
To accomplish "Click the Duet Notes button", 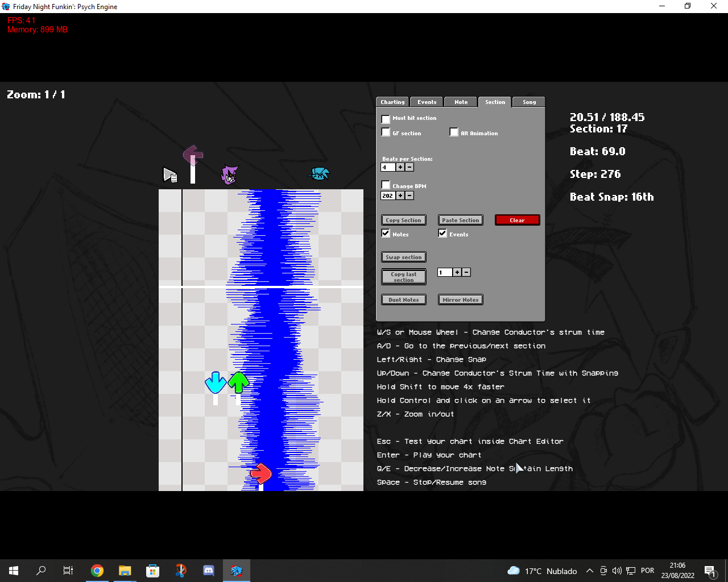I will (x=403, y=300).
